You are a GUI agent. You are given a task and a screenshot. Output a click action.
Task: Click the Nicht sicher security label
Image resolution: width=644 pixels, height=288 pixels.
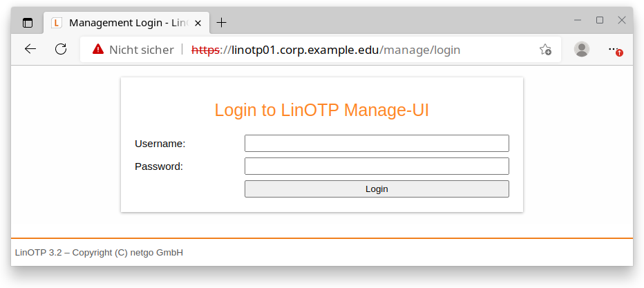click(x=141, y=50)
